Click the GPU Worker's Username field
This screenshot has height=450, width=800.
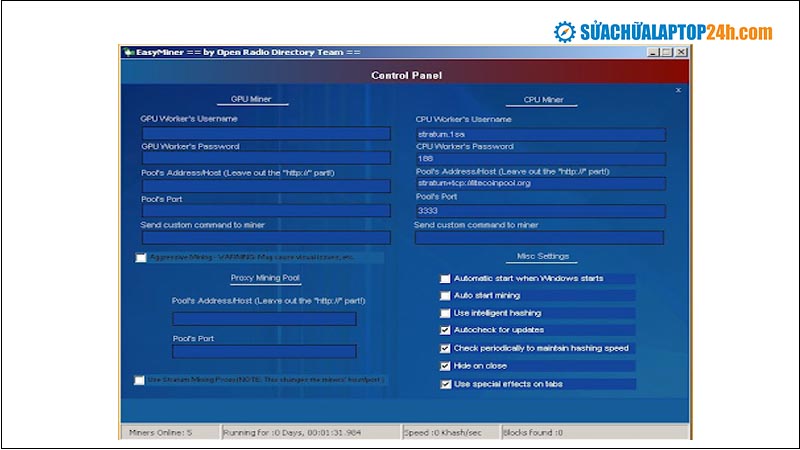pos(266,133)
